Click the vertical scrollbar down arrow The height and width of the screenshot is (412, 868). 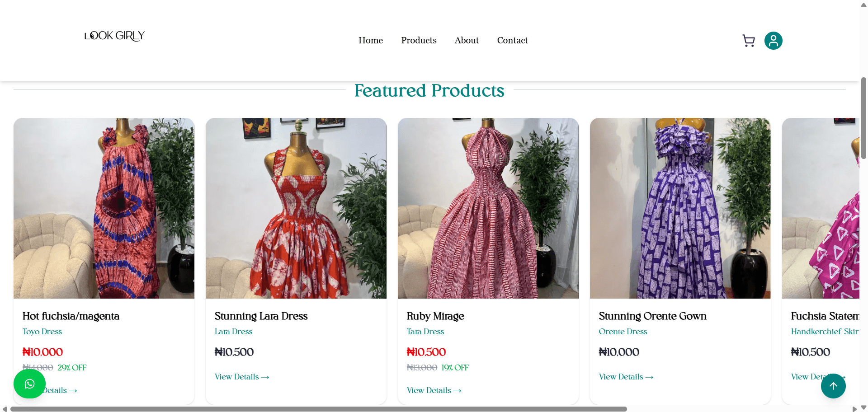[x=863, y=407]
